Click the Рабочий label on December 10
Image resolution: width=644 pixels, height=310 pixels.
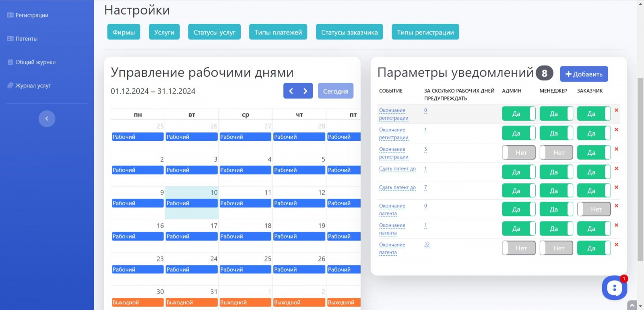[x=192, y=203]
